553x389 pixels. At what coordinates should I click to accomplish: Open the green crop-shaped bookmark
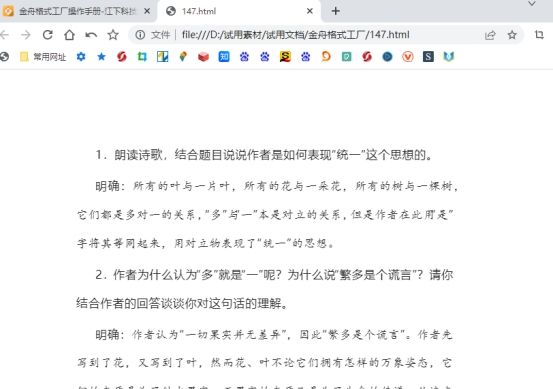pyautogui.click(x=142, y=56)
